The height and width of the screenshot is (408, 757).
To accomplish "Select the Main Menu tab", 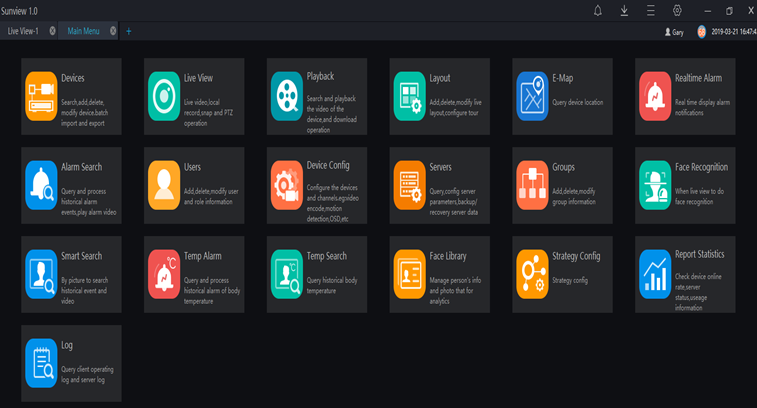I will click(83, 31).
